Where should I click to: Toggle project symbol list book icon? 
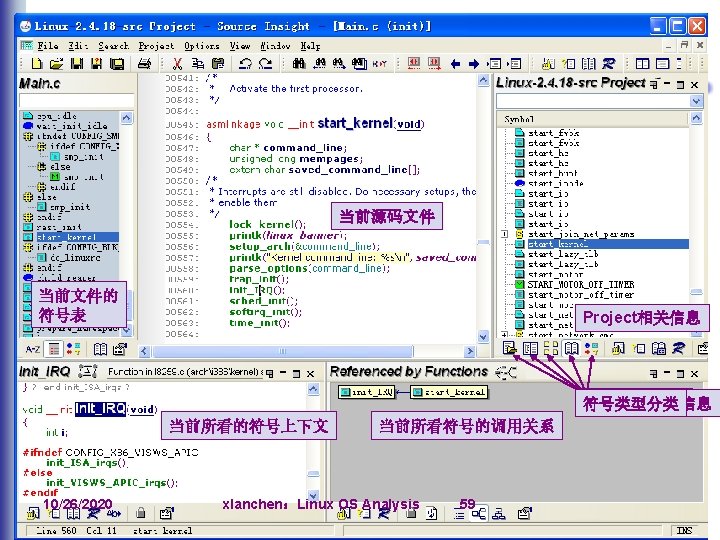(x=571, y=349)
